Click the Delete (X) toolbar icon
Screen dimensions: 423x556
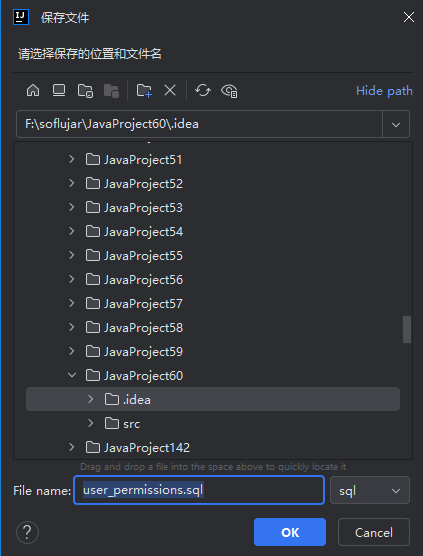click(170, 90)
